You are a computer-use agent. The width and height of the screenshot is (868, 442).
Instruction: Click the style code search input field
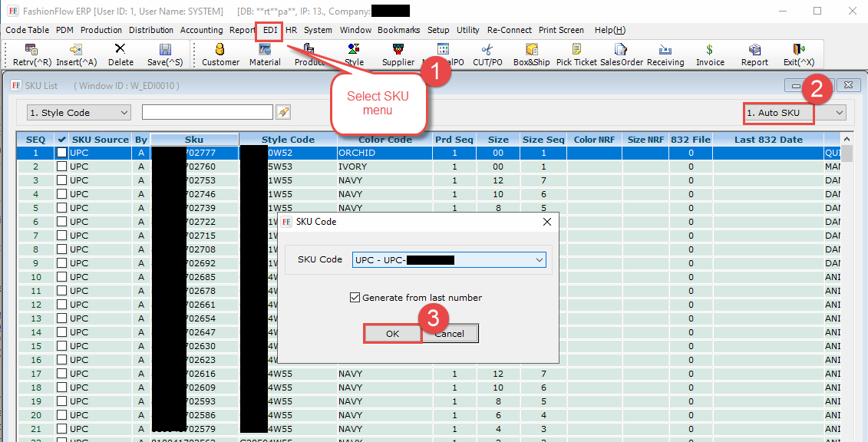click(207, 113)
